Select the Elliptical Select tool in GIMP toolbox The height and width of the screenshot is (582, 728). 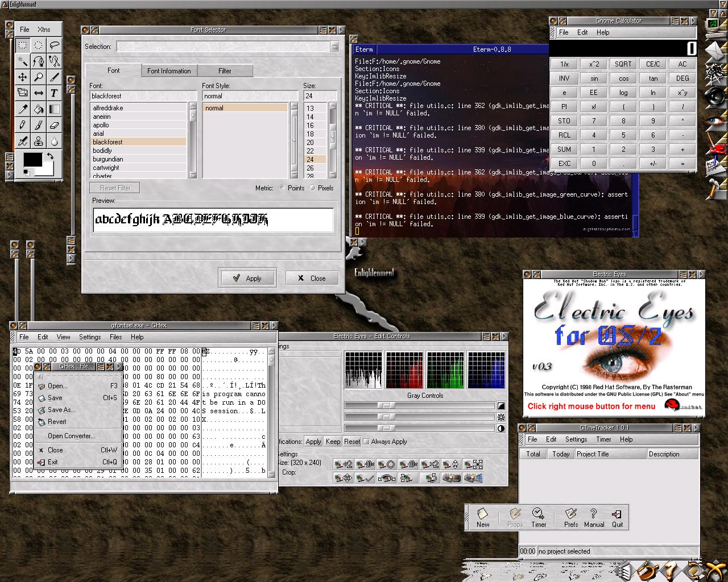pyautogui.click(x=38, y=45)
